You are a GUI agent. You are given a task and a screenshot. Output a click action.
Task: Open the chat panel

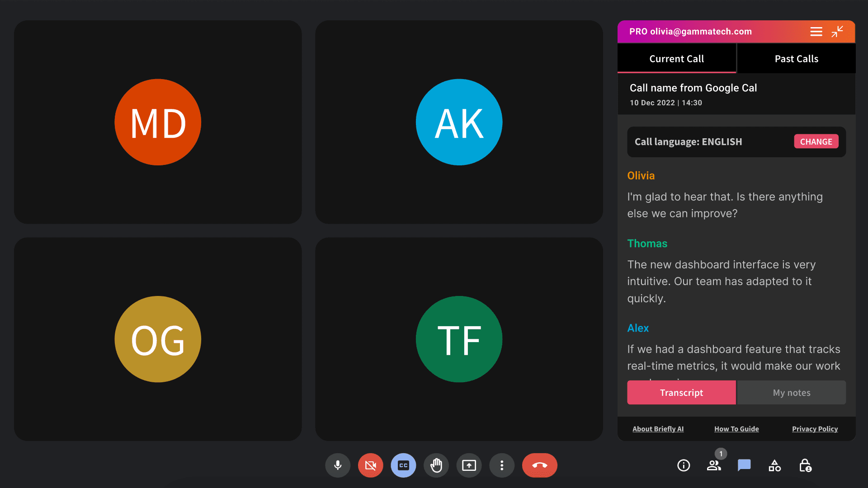pos(744,465)
